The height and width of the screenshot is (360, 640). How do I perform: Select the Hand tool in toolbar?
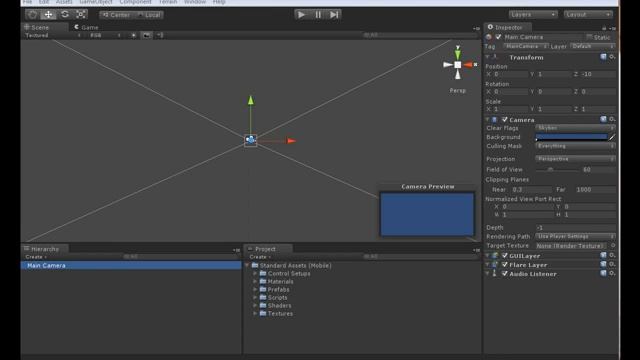pos(32,15)
